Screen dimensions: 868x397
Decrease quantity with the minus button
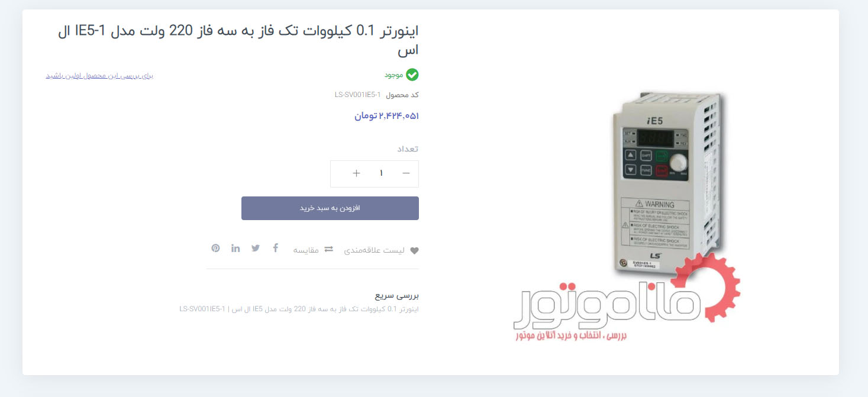(406, 173)
